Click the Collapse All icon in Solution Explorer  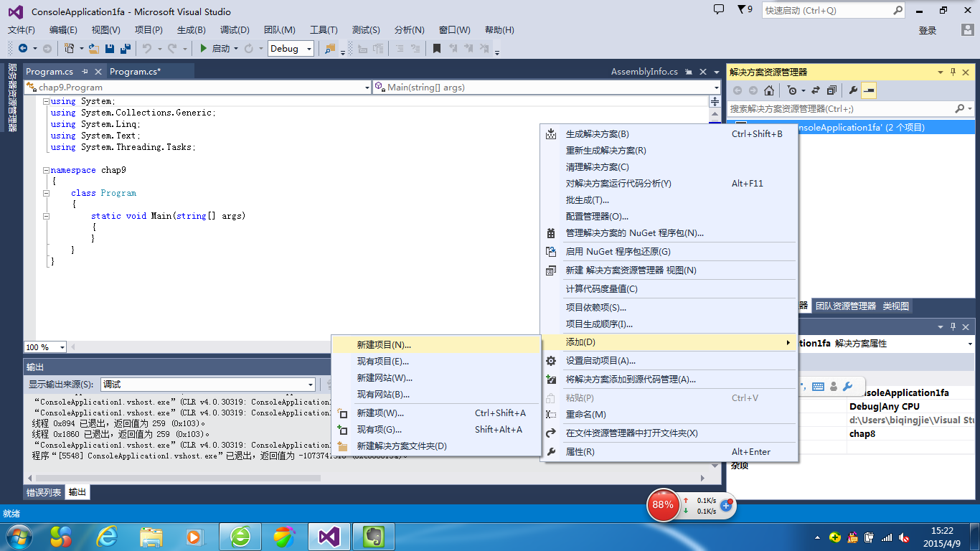click(x=831, y=90)
